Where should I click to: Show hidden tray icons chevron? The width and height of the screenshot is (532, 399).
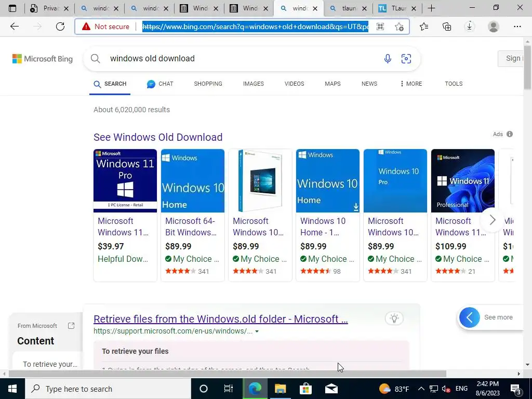421,389
